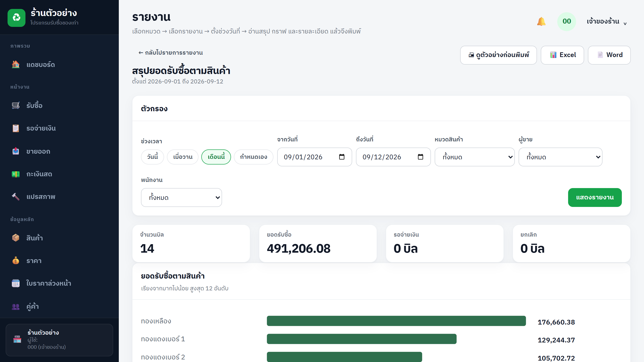Select the กำหนดเอง period chip

(x=253, y=157)
